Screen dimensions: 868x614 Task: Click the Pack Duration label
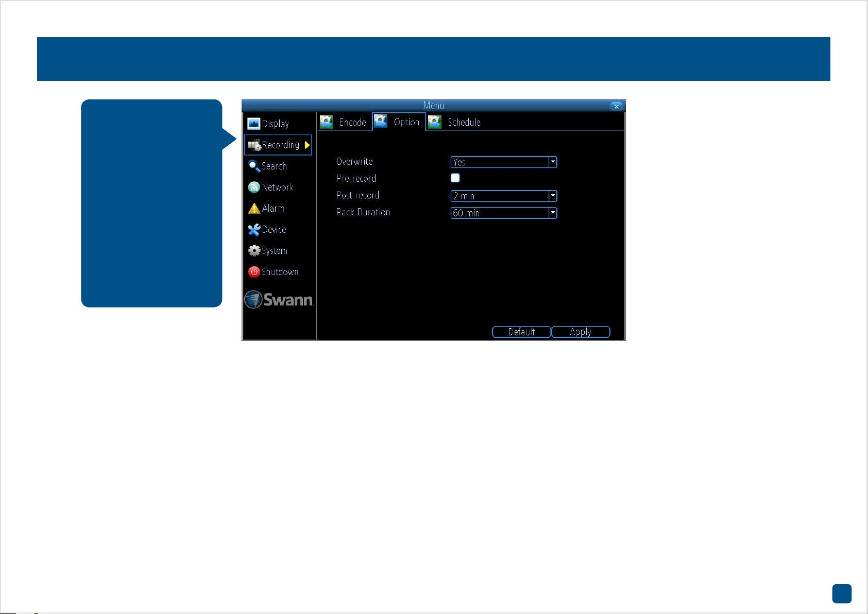pyautogui.click(x=363, y=212)
